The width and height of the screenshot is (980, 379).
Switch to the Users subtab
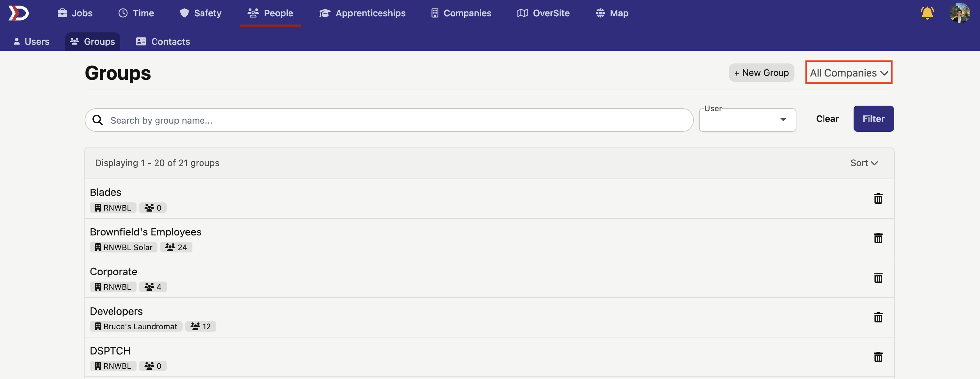pos(32,42)
